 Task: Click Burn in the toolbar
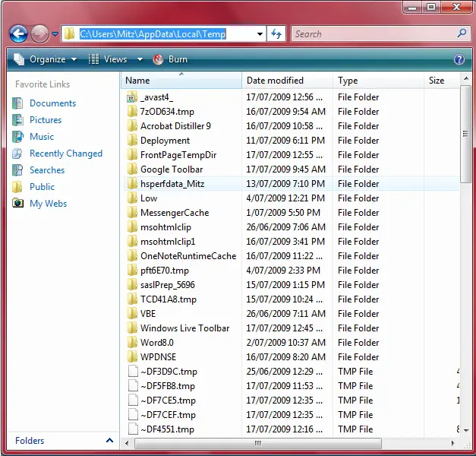[170, 59]
